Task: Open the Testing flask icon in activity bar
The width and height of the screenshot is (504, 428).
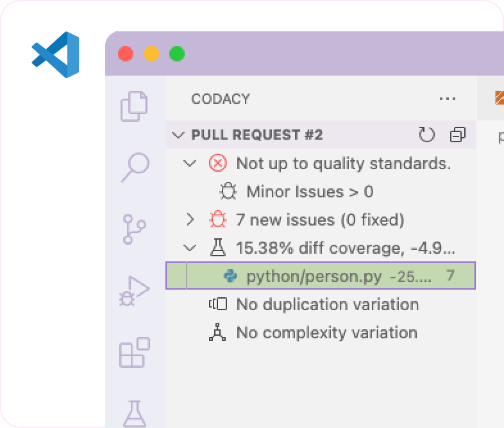Action: click(x=135, y=413)
